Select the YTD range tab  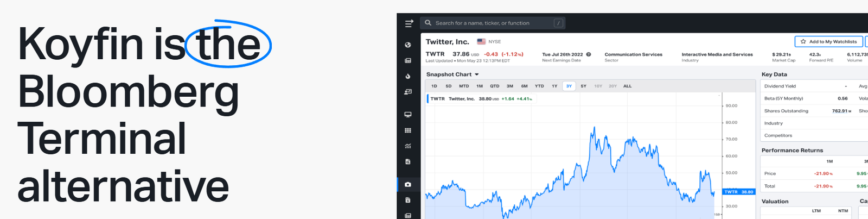(539, 86)
